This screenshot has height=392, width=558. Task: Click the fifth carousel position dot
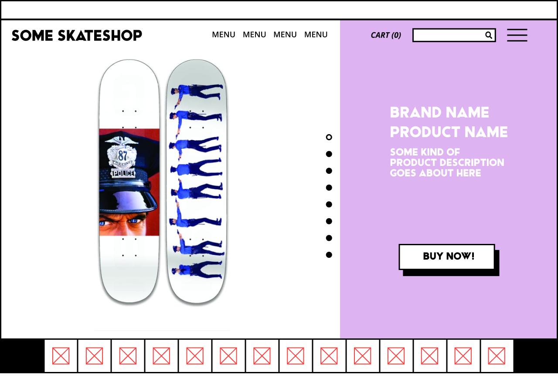329,204
